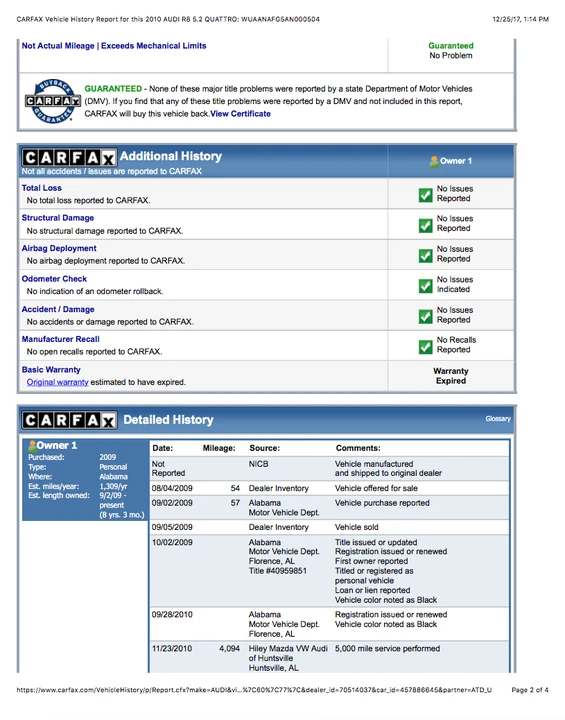Click the Page 2 of 4 footer text
The height and width of the screenshot is (720, 565).
530,690
